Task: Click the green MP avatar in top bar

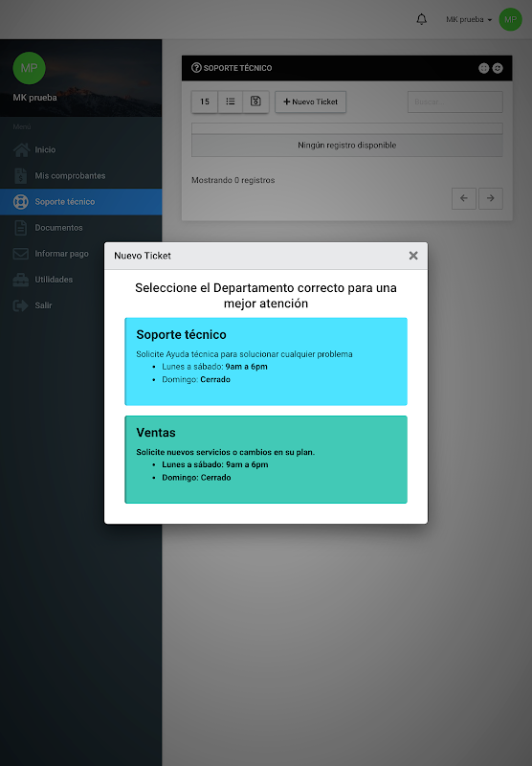Action: (511, 19)
